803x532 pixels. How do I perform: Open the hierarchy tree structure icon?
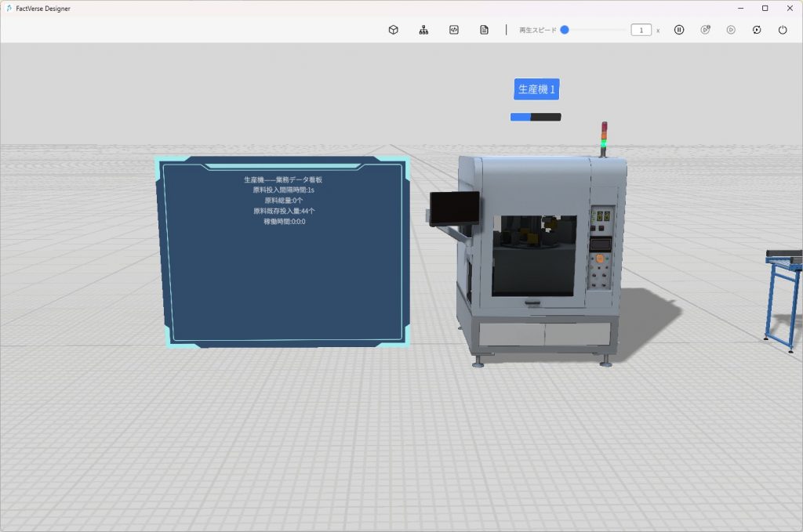tap(423, 30)
